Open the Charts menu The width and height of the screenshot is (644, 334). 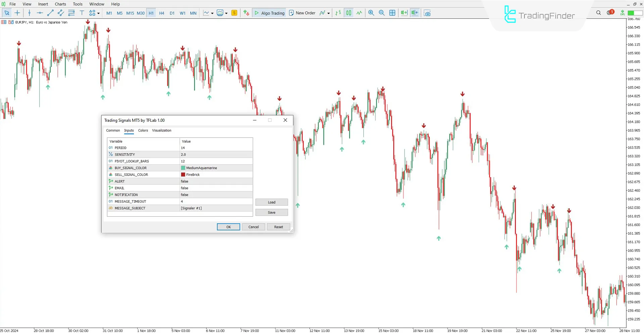point(60,4)
